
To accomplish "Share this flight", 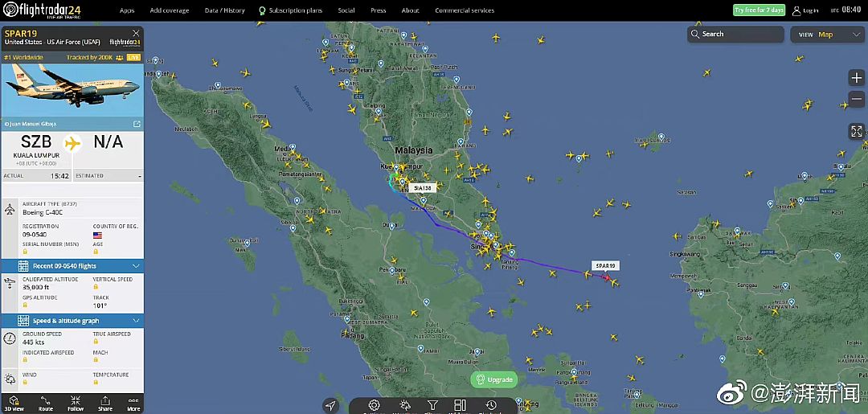I will point(105,404).
